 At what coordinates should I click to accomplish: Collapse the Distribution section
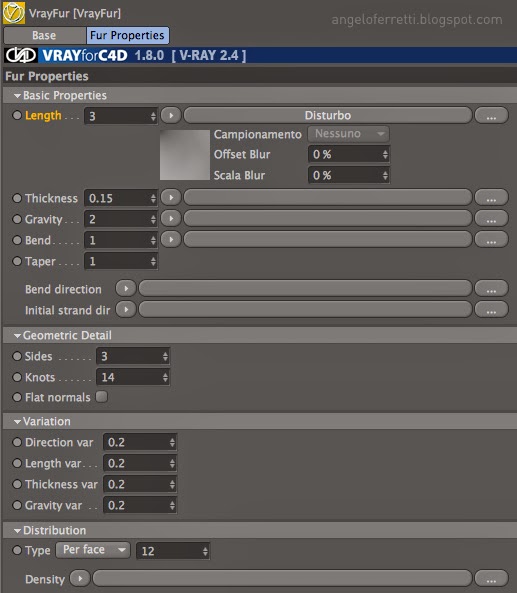(17, 531)
